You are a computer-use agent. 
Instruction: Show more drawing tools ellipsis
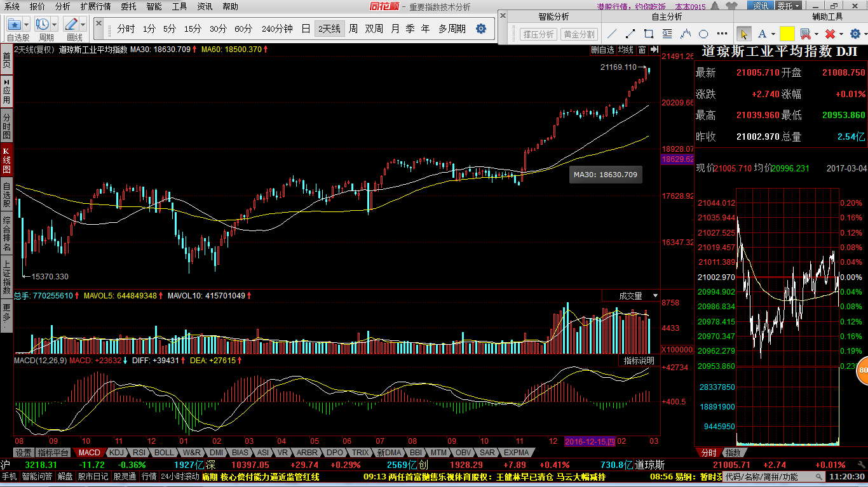722,34
